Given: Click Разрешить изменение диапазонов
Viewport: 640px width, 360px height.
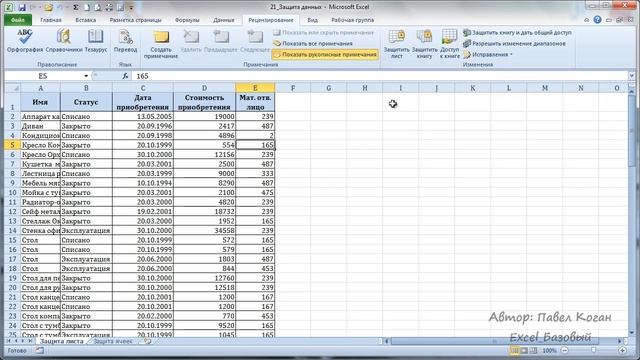Looking at the screenshot, I should [x=514, y=43].
